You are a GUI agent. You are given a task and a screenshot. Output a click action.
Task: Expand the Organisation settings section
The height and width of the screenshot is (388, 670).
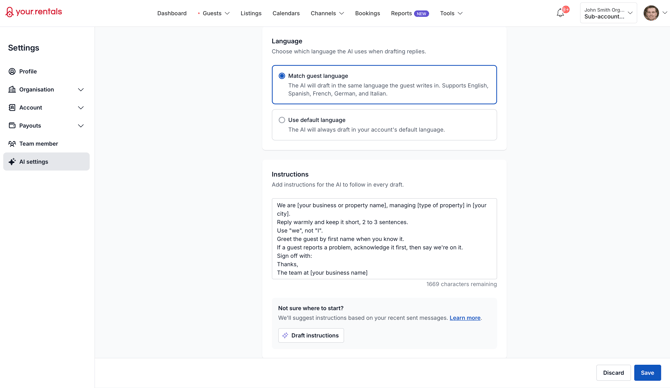[x=81, y=89]
